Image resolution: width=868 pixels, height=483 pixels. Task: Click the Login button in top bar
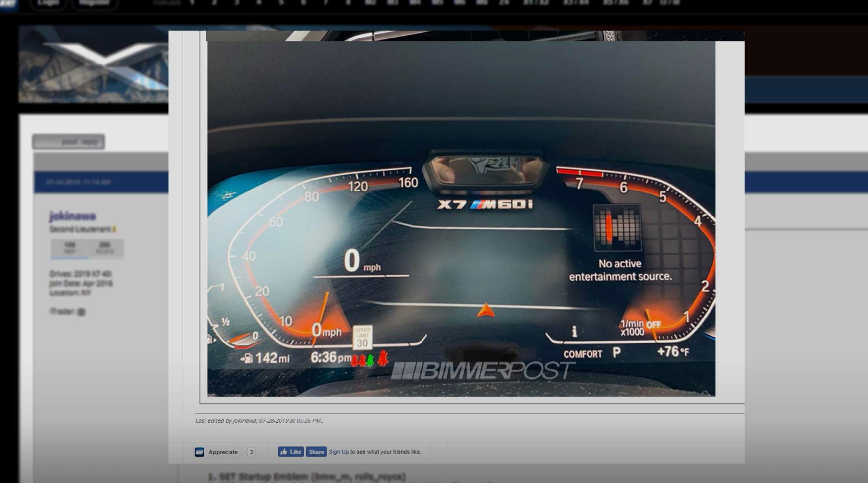(x=48, y=3)
